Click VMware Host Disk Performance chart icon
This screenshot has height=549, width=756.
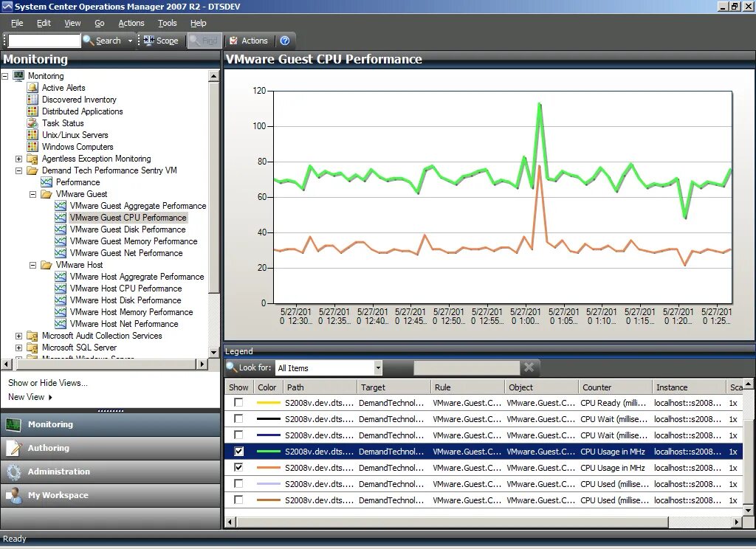tap(61, 300)
